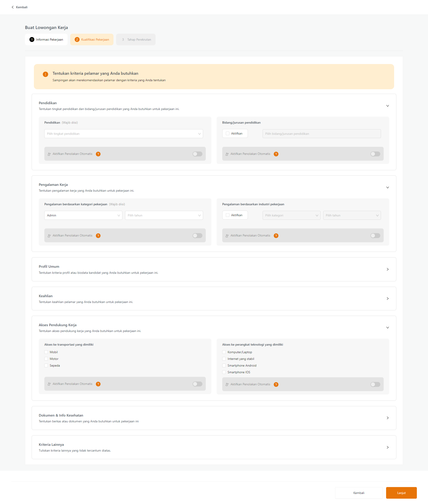Click the bottom Kembali button
Screen dimensions: 428x504
359,493
